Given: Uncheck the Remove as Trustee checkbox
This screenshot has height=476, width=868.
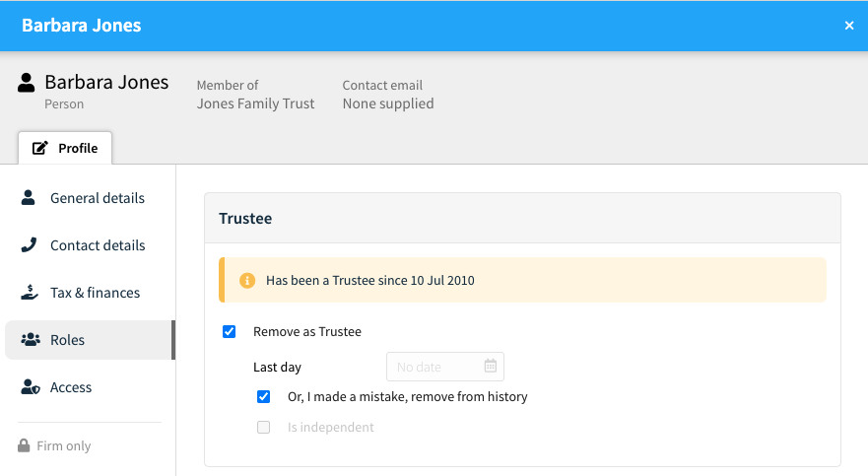Looking at the screenshot, I should pyautogui.click(x=230, y=331).
